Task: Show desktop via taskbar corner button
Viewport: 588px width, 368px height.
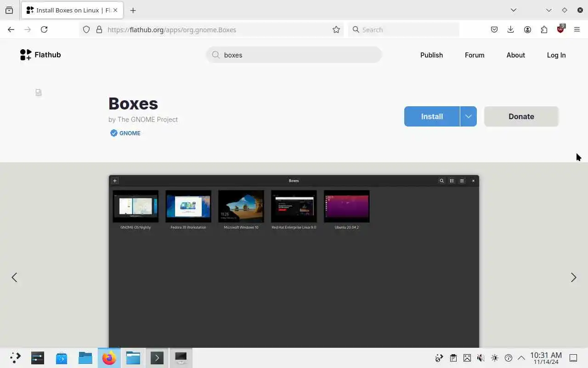Action: click(x=573, y=358)
